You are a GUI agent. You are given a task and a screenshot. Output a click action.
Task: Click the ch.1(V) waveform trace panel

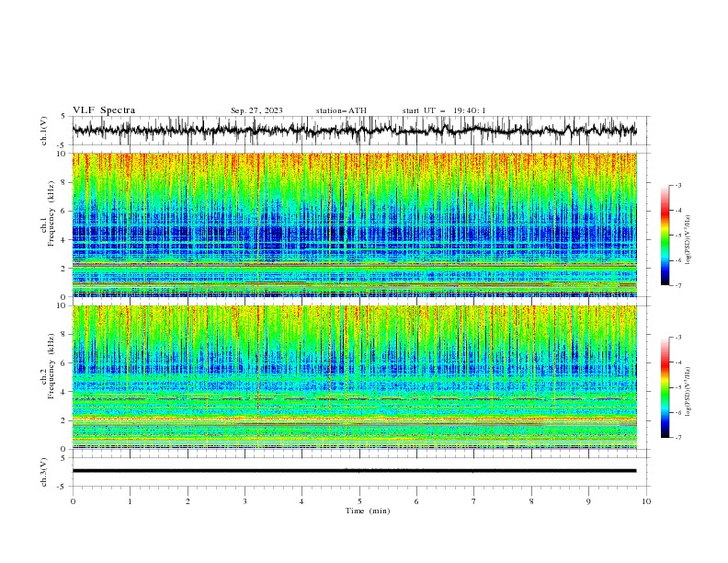click(x=361, y=131)
